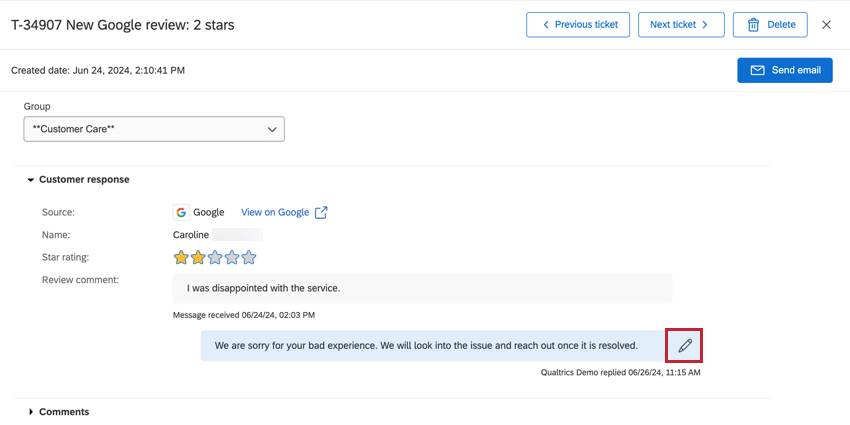
Task: Open the View on Google link
Action: (275, 212)
